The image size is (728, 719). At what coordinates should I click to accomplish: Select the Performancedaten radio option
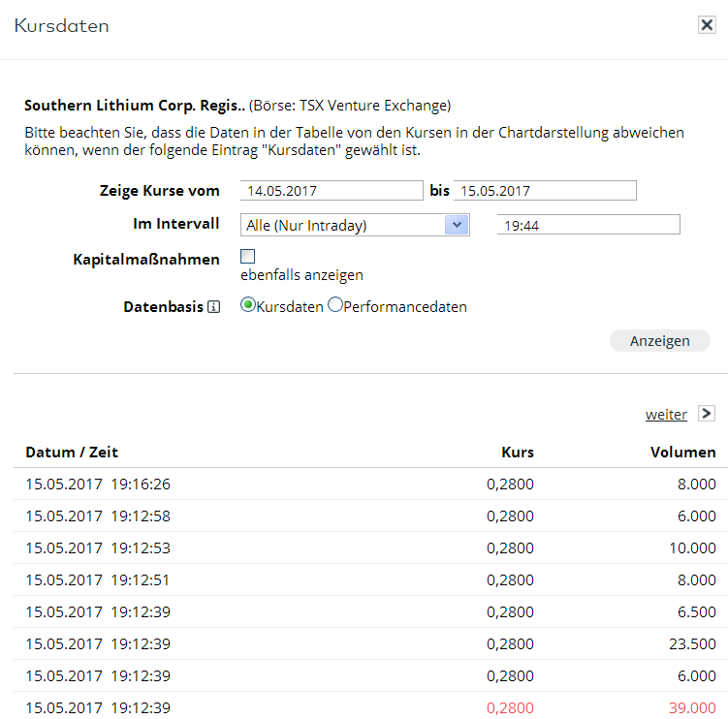tap(335, 305)
